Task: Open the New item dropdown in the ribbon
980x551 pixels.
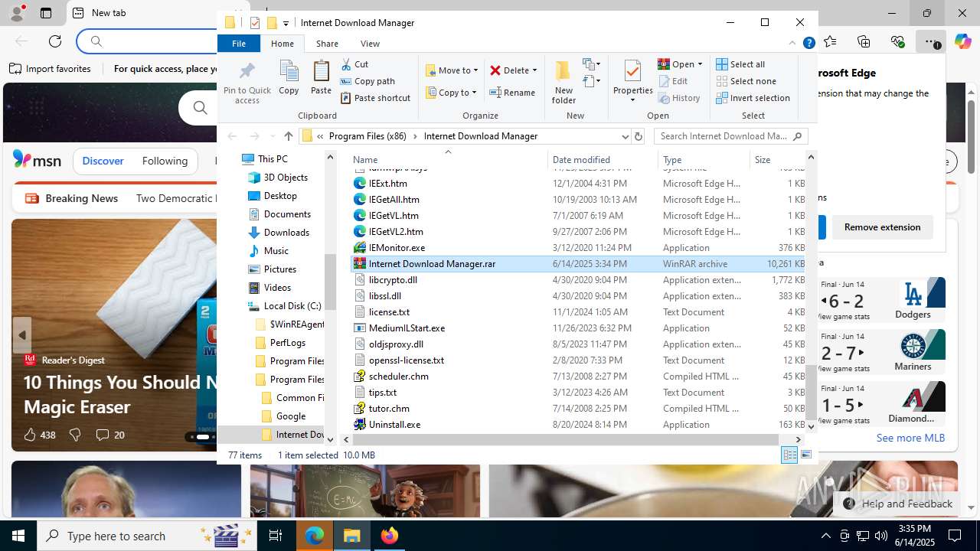Action: pos(591,64)
